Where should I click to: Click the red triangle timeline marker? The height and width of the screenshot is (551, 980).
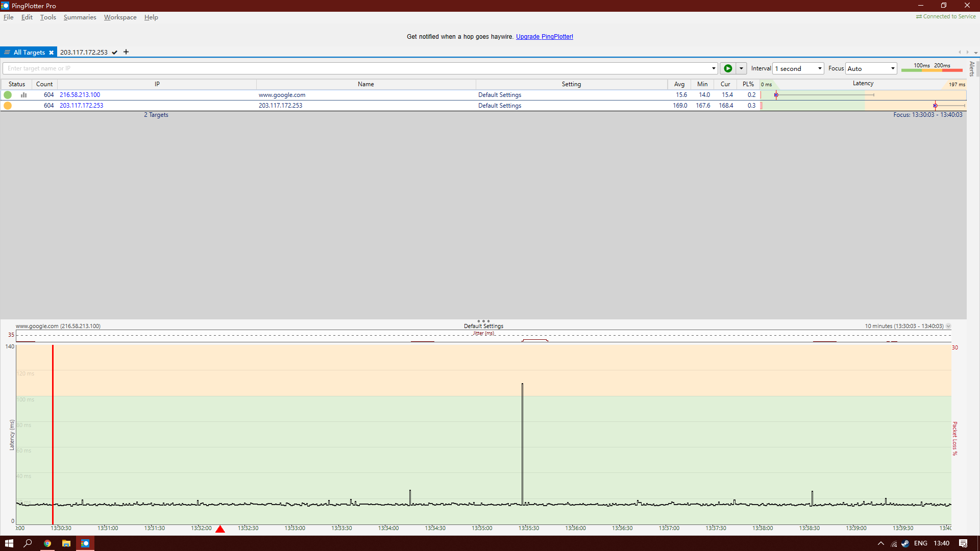220,529
